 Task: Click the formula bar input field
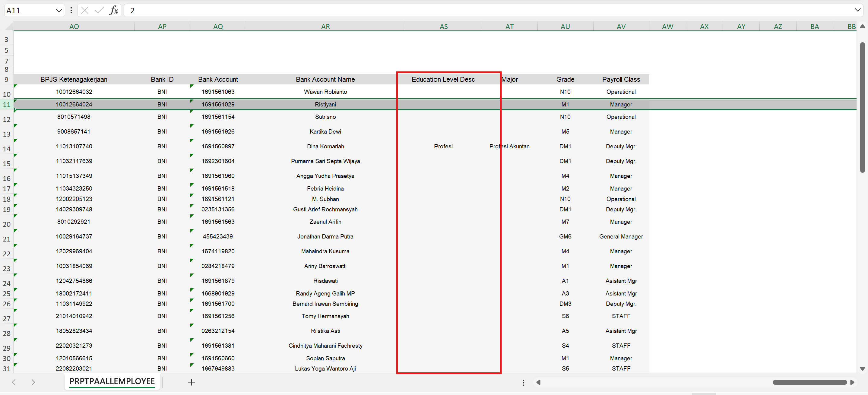pyautogui.click(x=472, y=11)
